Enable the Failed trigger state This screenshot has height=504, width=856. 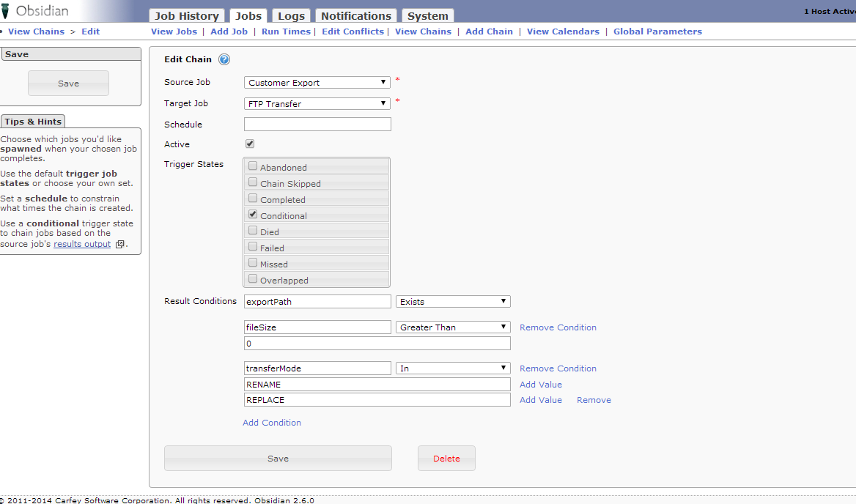pyautogui.click(x=253, y=247)
